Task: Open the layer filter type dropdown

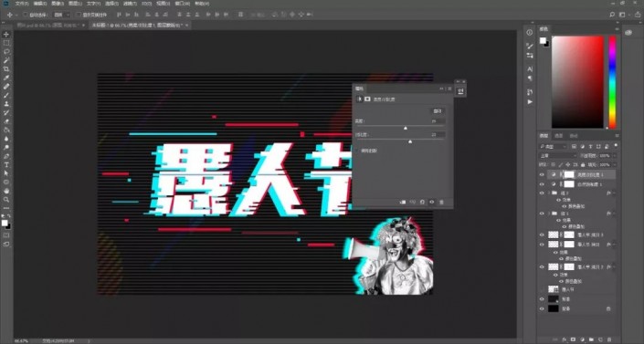Action: 553,147
